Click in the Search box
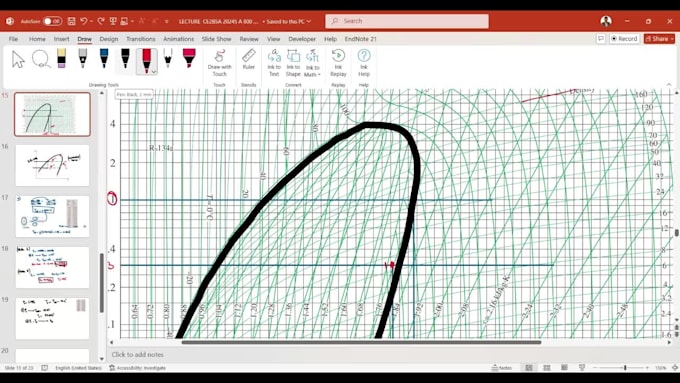The width and height of the screenshot is (680, 383). [407, 21]
